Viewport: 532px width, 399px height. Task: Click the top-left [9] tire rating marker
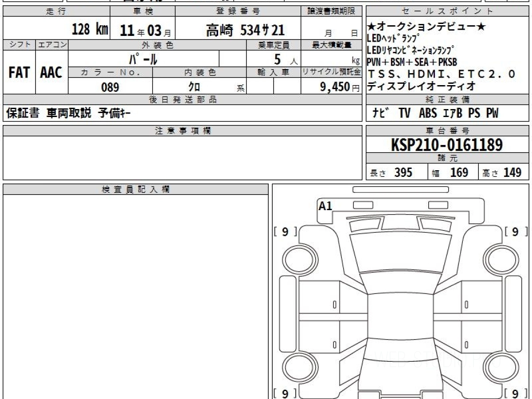pos(285,231)
